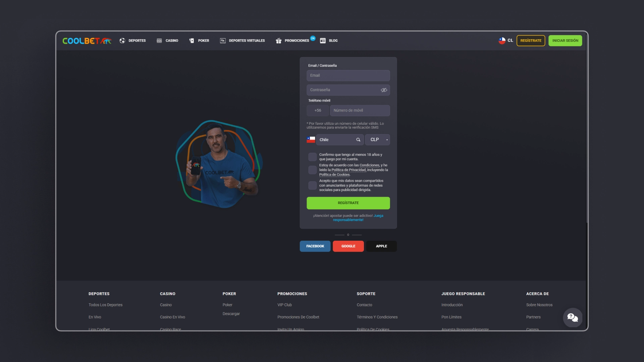644x362 pixels.
Task: Sign up with Google button
Action: [x=348, y=246]
